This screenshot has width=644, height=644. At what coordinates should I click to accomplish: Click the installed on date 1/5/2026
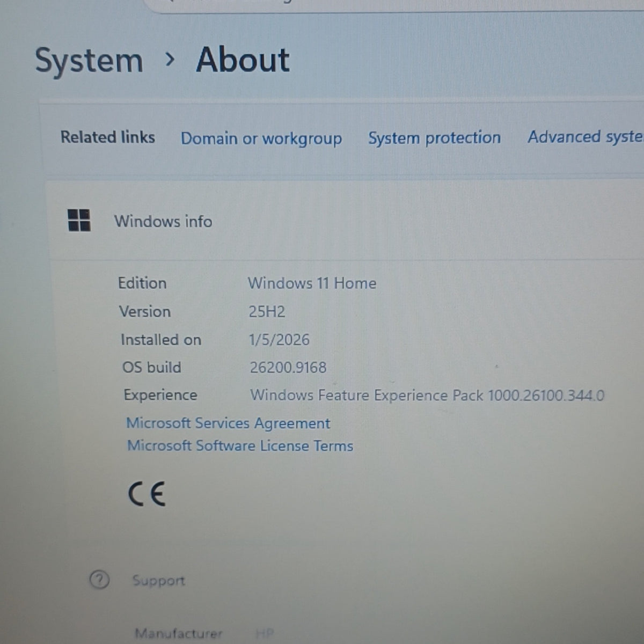pos(279,339)
